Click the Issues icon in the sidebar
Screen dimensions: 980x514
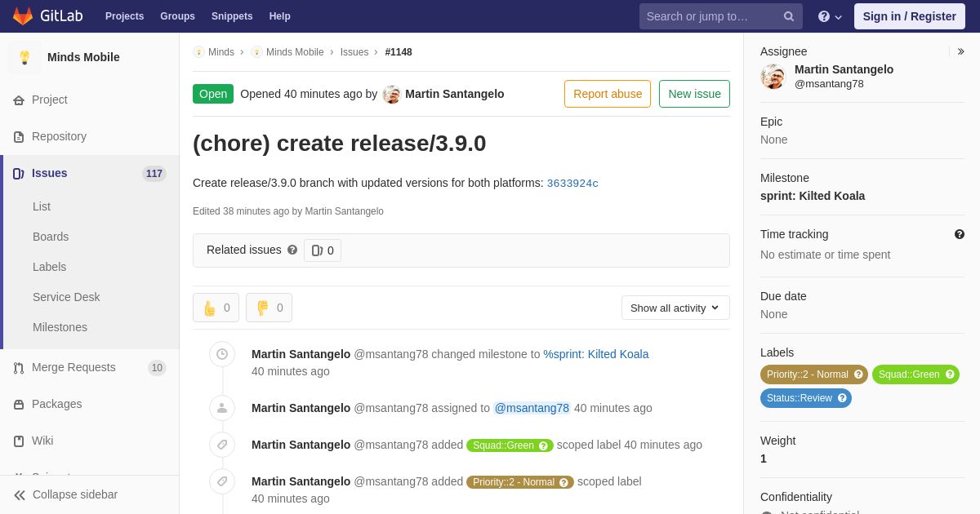pyautogui.click(x=19, y=174)
